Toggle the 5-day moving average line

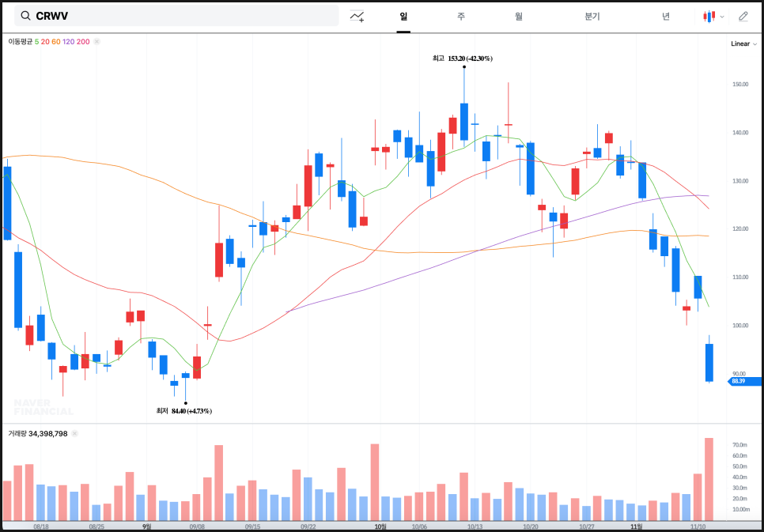pos(36,41)
